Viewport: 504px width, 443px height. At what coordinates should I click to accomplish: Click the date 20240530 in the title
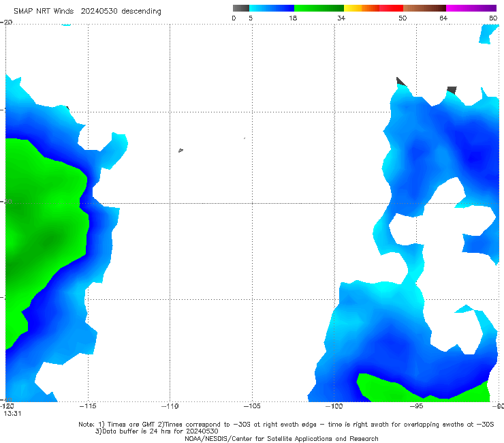tap(99, 11)
